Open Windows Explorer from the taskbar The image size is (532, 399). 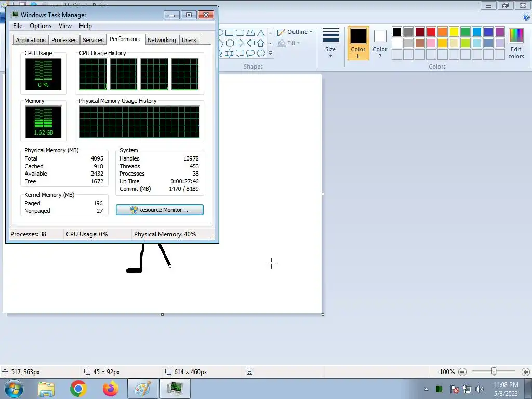pyautogui.click(x=46, y=389)
